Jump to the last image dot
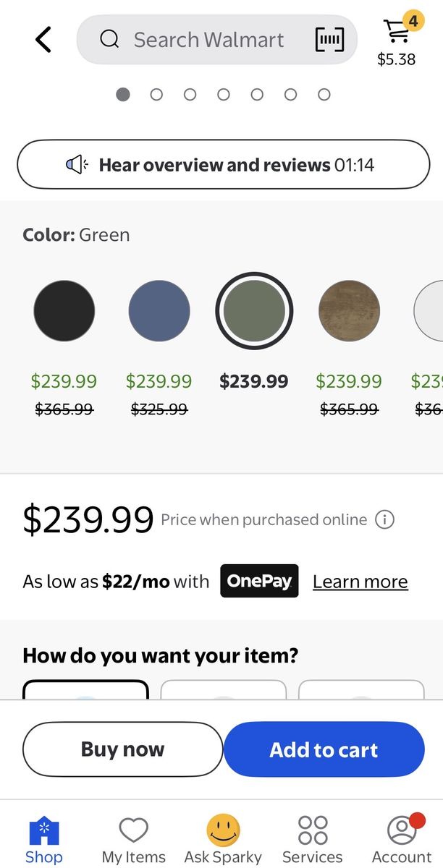443x868 pixels. click(x=324, y=95)
